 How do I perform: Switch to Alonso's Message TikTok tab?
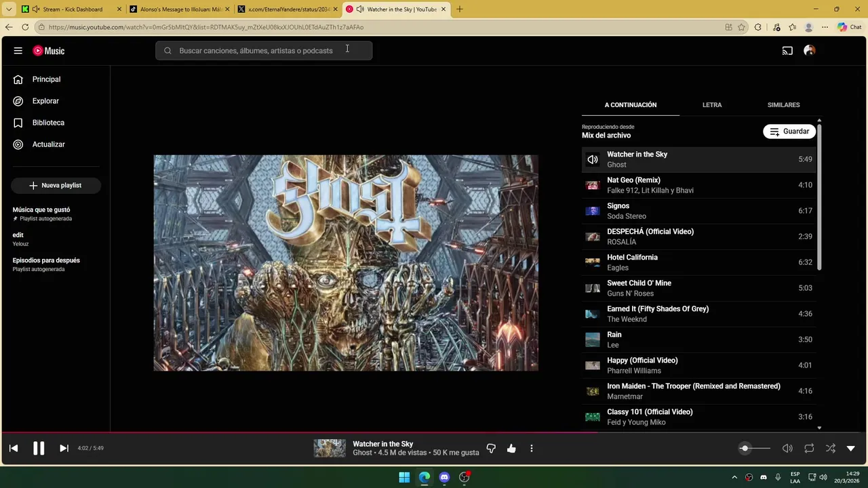click(180, 9)
